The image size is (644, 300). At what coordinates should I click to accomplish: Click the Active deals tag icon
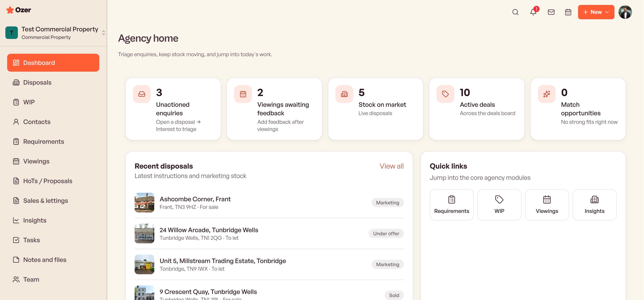445,94
